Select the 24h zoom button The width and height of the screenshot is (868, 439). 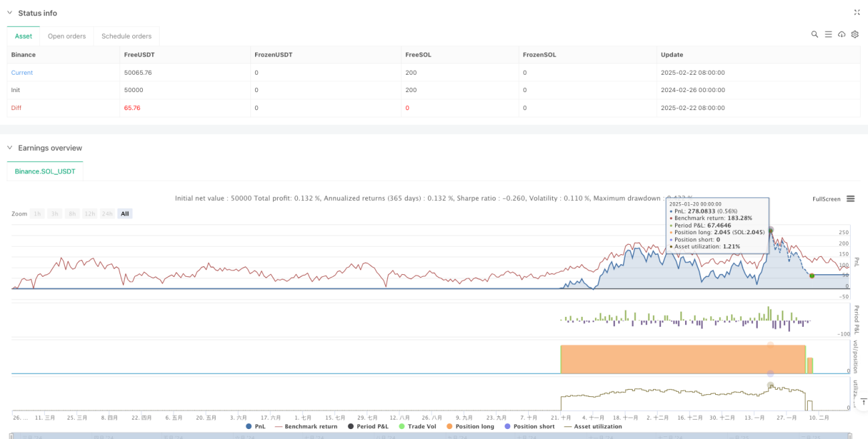[x=107, y=213]
